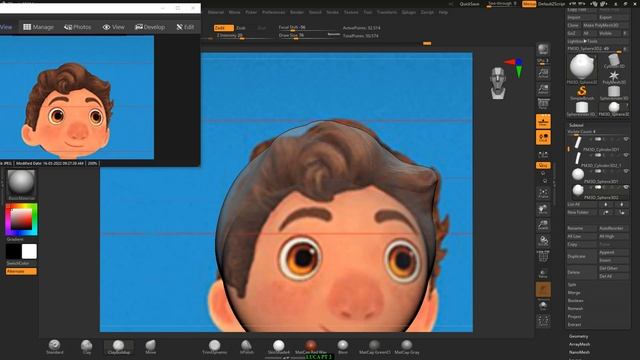Expand the ArrayMesh palette
640x360 pixels.
point(580,344)
